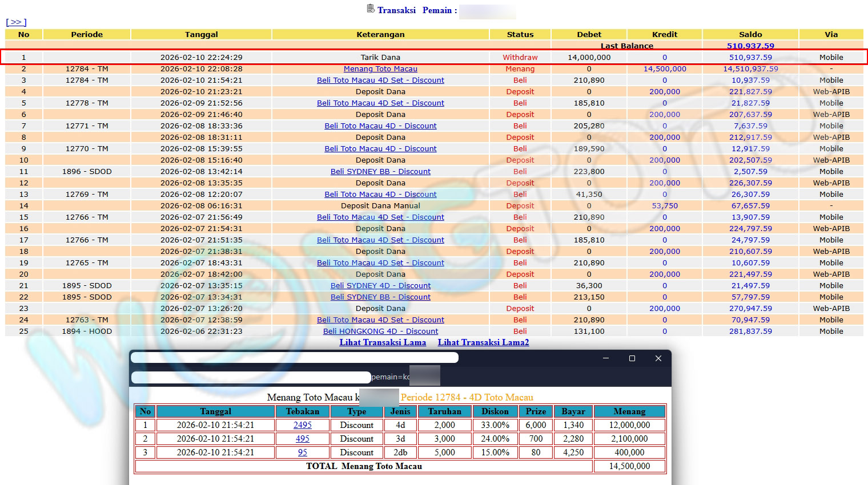868x485 pixels.
Task: Maximize the popup window
Action: 632,358
